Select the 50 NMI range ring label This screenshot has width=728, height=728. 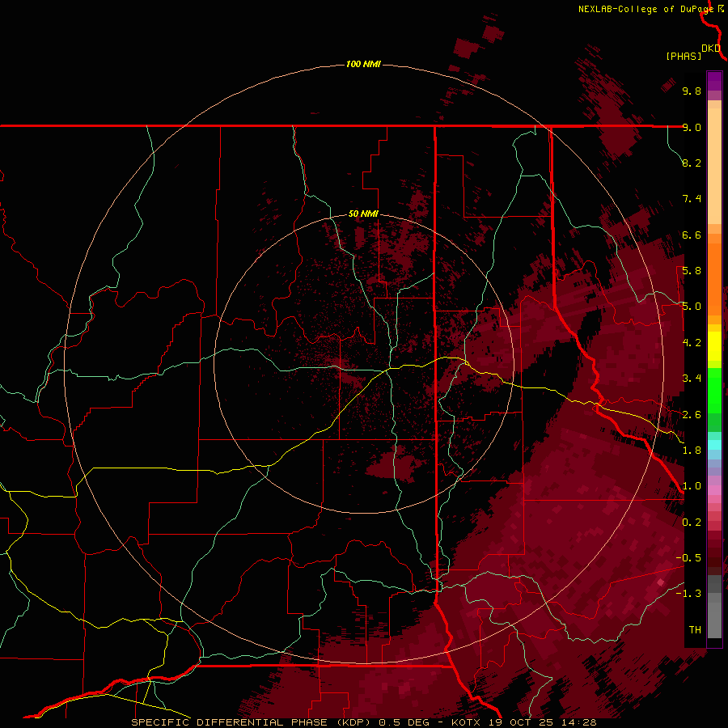pyautogui.click(x=363, y=214)
